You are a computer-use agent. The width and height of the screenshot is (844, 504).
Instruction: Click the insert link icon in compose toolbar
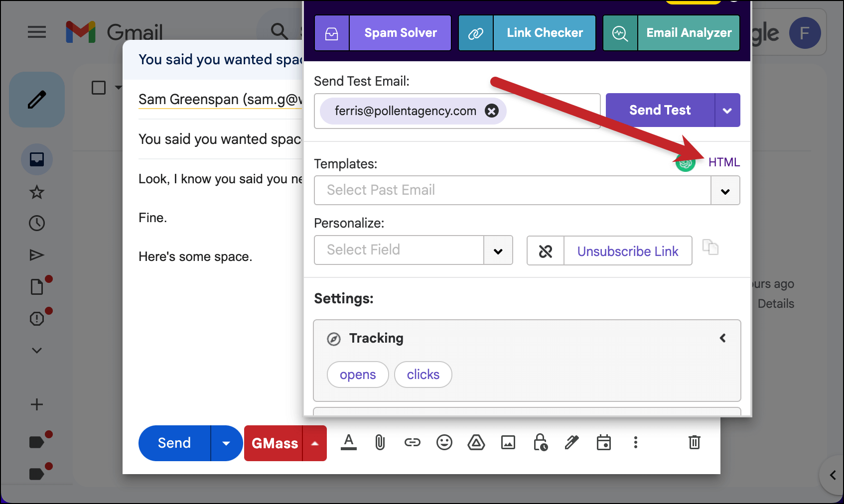point(413,442)
